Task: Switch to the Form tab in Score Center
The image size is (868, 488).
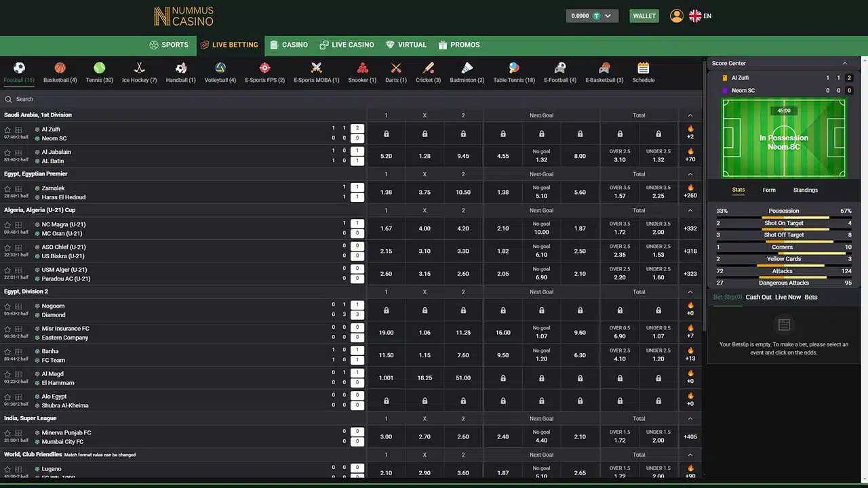Action: tap(769, 190)
